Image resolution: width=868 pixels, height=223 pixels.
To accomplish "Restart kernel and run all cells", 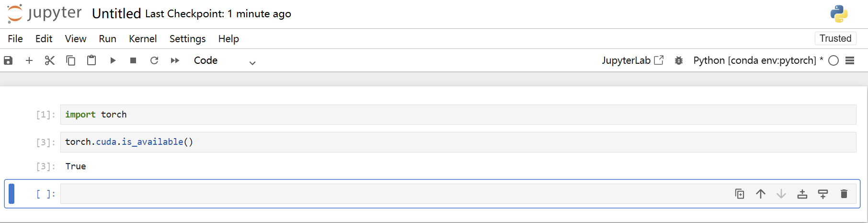I will pos(175,60).
